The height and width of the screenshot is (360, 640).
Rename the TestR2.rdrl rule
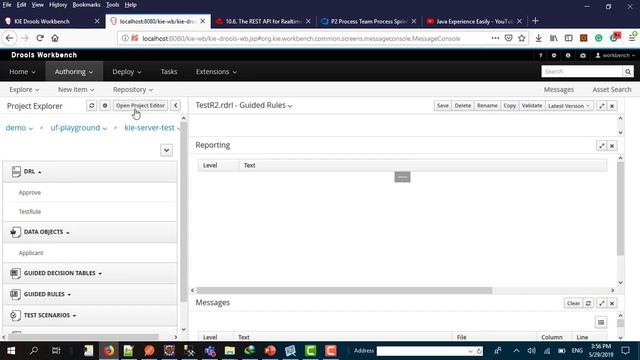tap(487, 106)
